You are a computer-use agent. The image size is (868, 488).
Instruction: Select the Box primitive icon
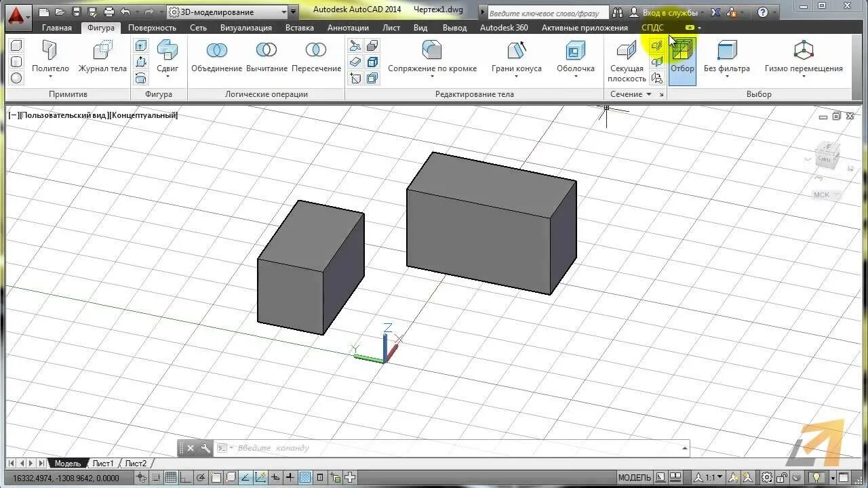(x=17, y=45)
